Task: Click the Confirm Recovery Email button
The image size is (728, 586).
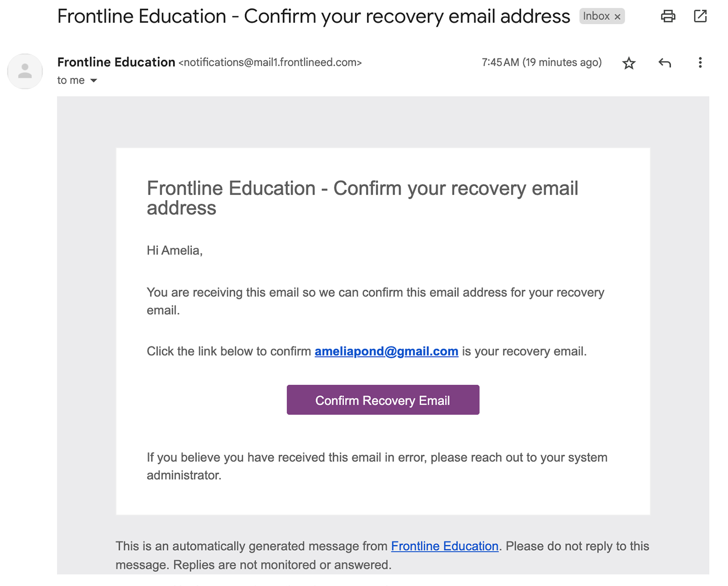Action: (x=383, y=400)
